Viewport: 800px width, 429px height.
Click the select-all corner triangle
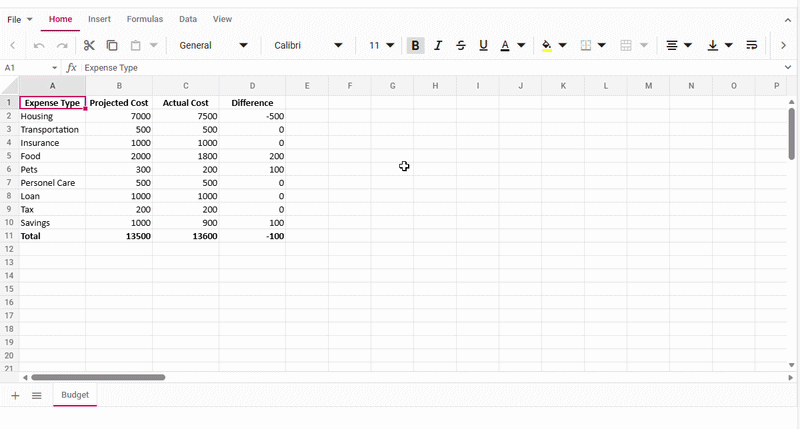pos(9,86)
